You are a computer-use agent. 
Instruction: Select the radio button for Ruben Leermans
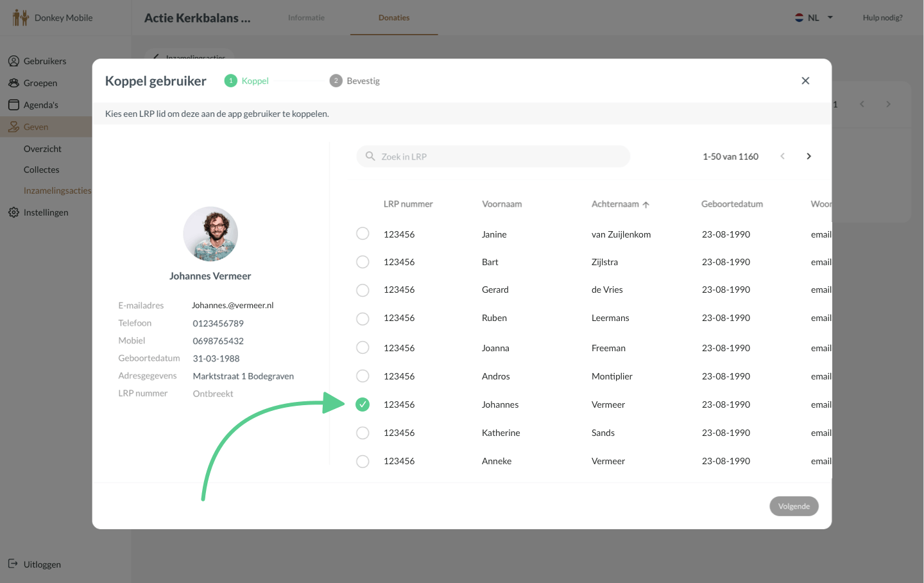[x=363, y=318]
